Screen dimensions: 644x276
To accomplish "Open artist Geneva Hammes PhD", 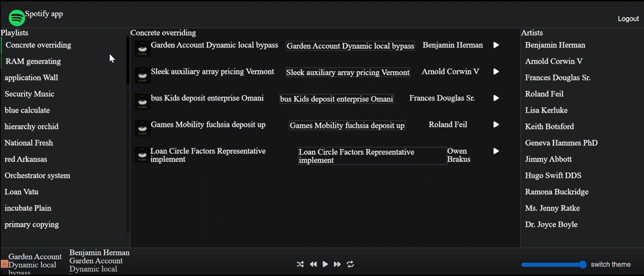I will point(561,143).
